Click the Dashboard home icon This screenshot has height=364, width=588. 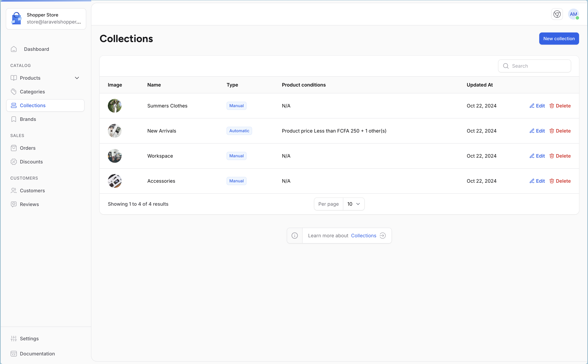tap(14, 49)
